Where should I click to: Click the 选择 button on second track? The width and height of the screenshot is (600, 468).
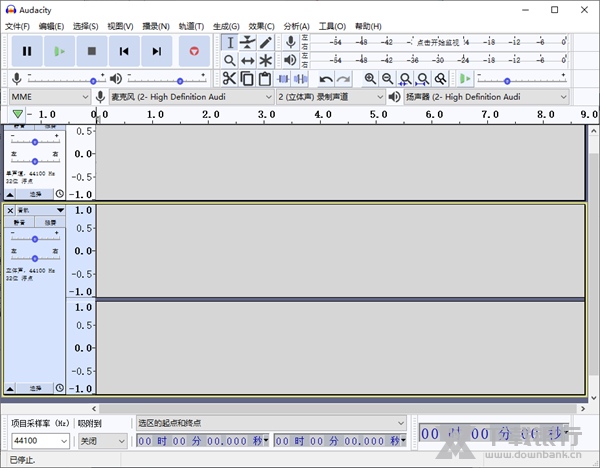tap(35, 388)
